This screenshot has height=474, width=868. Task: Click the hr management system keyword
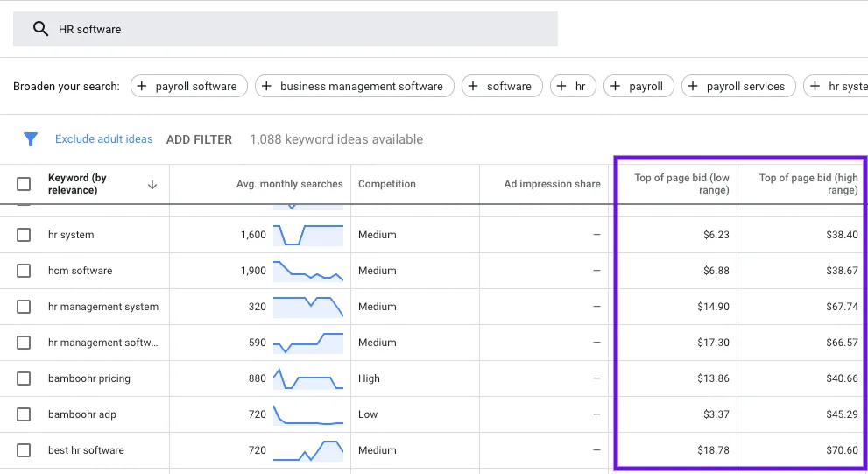pyautogui.click(x=103, y=307)
